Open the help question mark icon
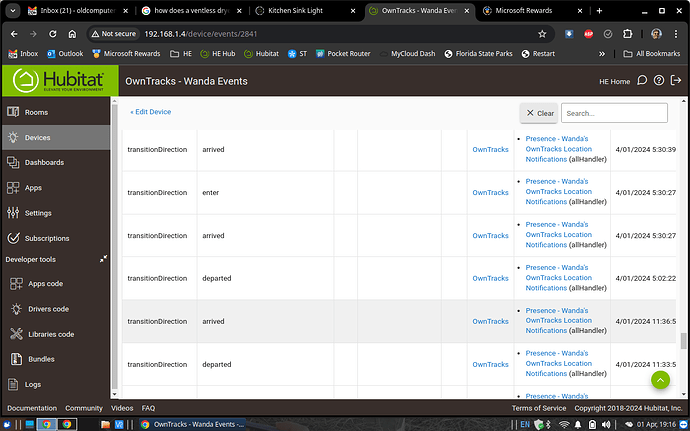Screen dimensions: 690x431 pos(658,81)
